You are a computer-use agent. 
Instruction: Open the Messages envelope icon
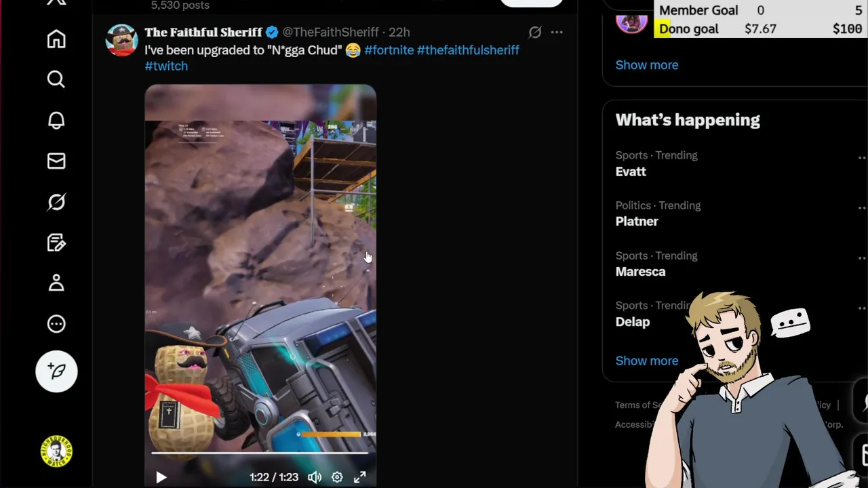click(56, 161)
